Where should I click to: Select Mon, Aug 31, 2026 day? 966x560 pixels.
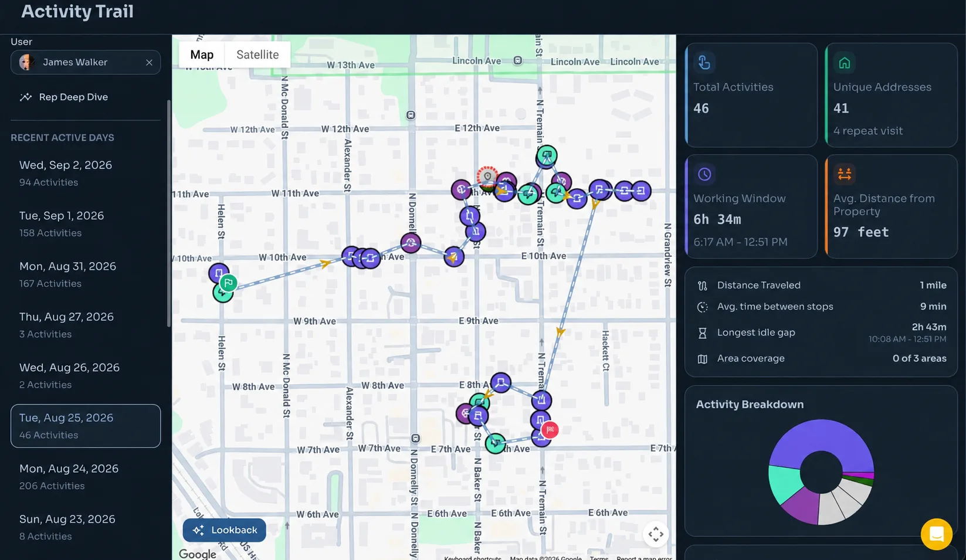[x=86, y=274]
